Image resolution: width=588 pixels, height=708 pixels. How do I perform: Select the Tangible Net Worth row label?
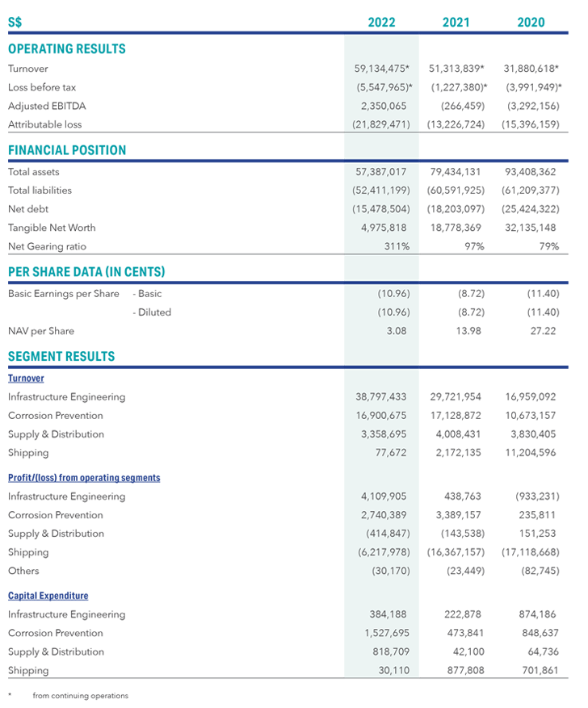pos(52,228)
